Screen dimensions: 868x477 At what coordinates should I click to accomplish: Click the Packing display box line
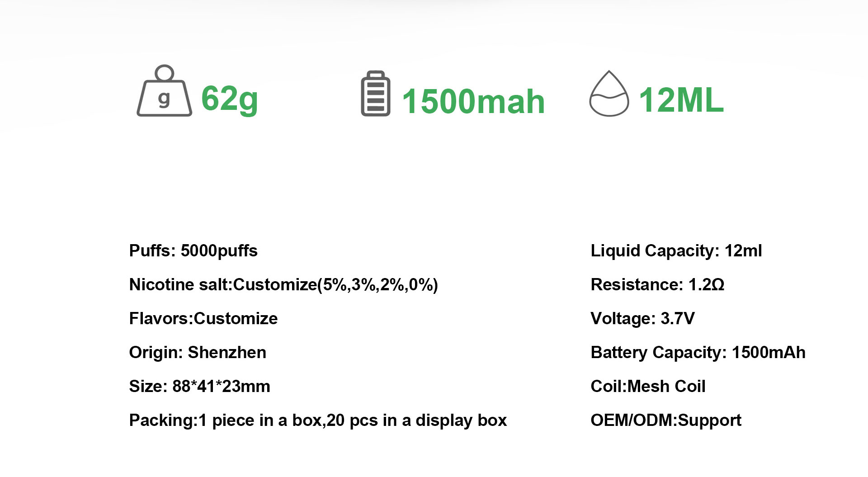[x=318, y=420]
